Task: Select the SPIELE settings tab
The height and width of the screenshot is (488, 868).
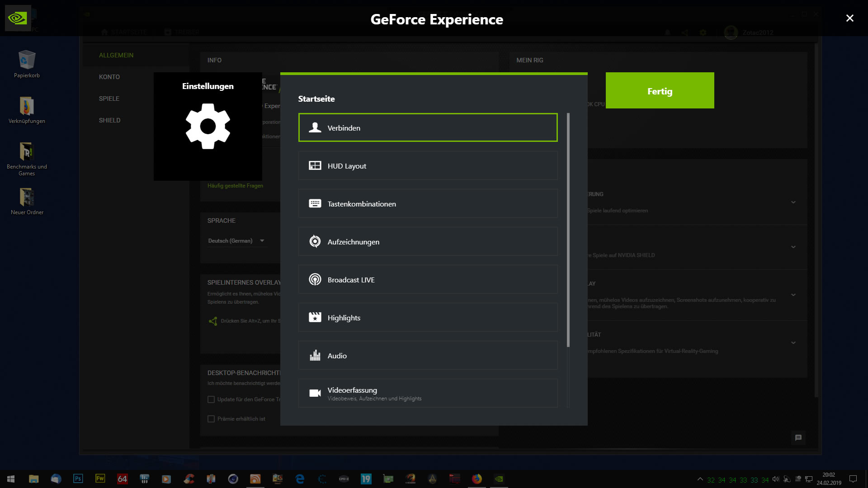Action: [109, 99]
